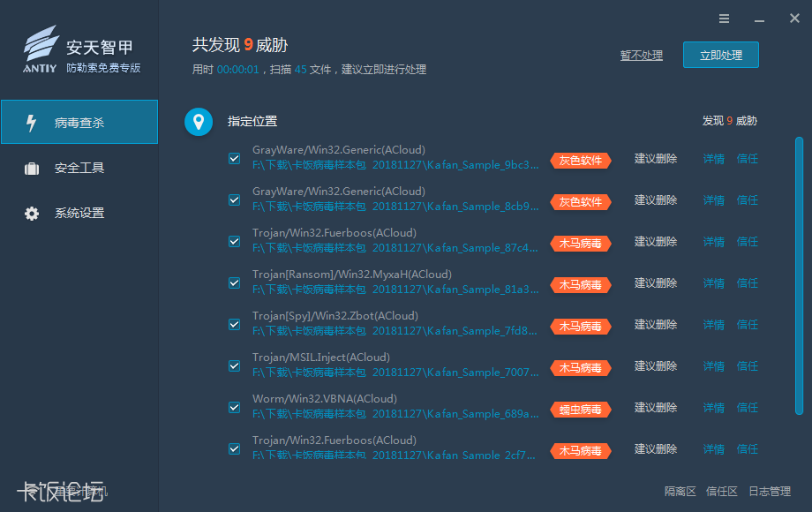
Task: Minimize the Antiy window
Action: coord(759,19)
